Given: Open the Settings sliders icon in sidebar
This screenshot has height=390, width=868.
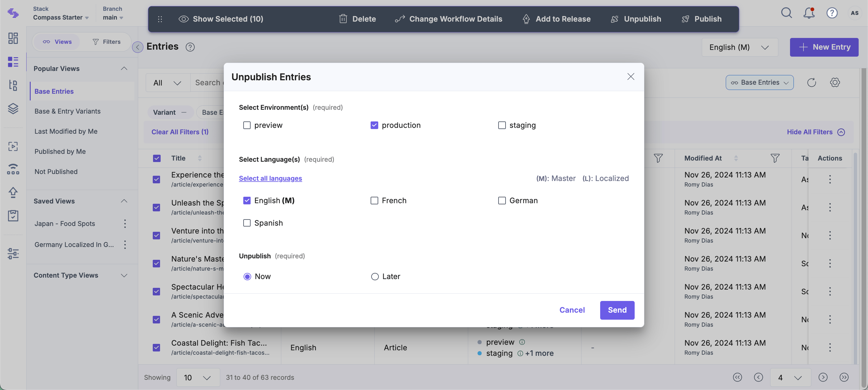Looking at the screenshot, I should coord(13,253).
